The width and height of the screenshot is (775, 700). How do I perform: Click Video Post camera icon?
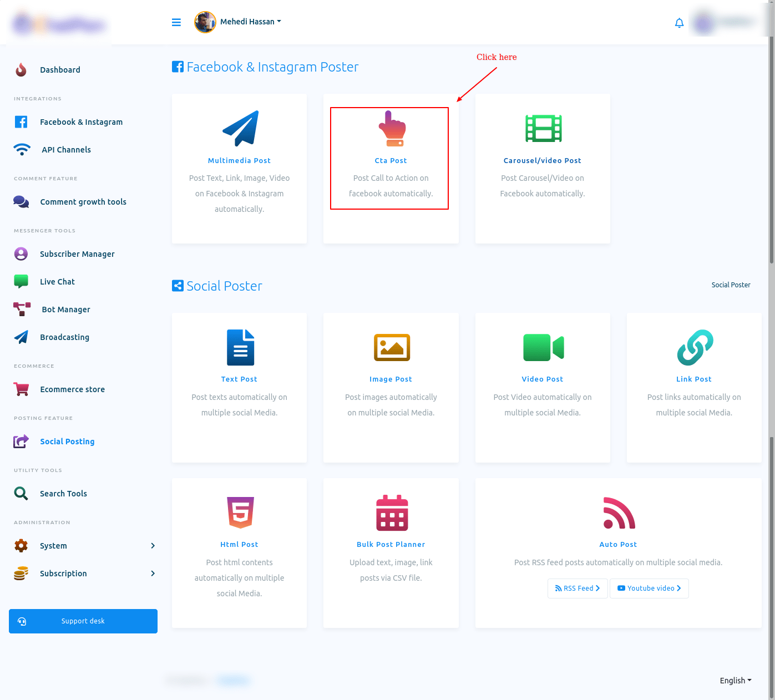[544, 348]
